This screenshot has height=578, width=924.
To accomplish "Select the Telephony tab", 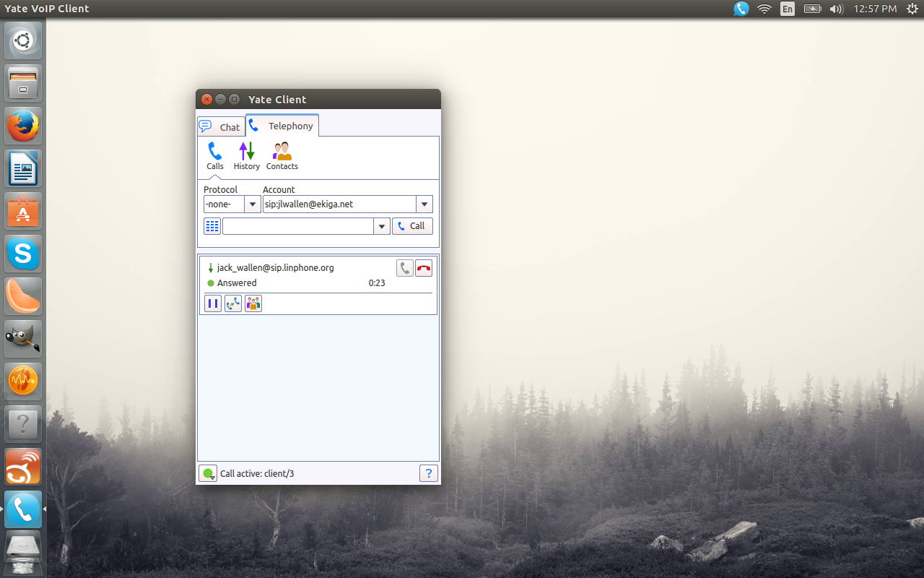I will pyautogui.click(x=282, y=126).
